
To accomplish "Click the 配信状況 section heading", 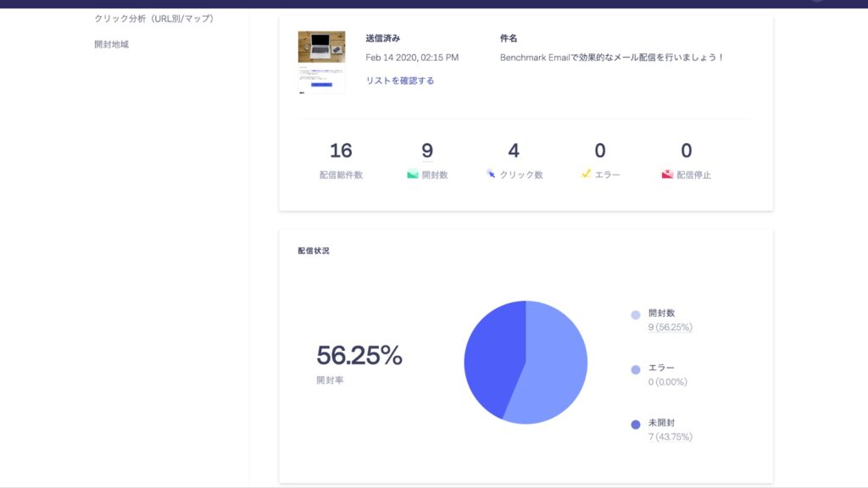I will click(314, 251).
